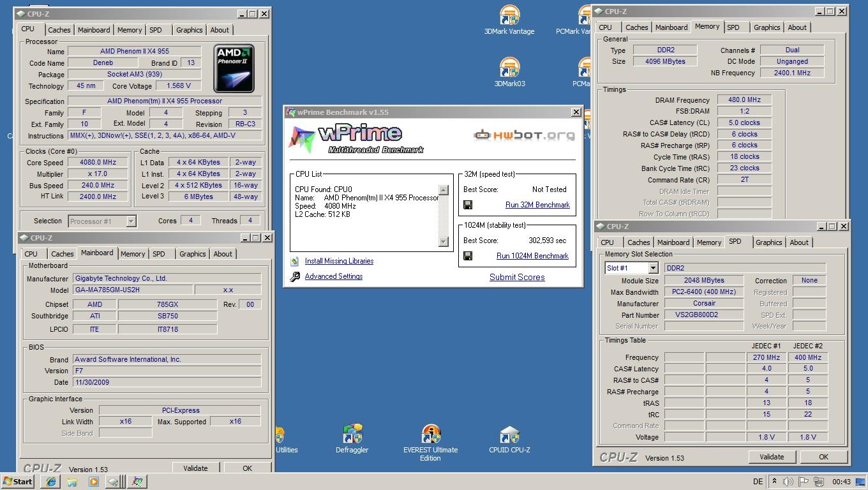Image resolution: width=868 pixels, height=490 pixels.
Task: Click the down arrow of the CPU List scrollbar
Action: 444,241
